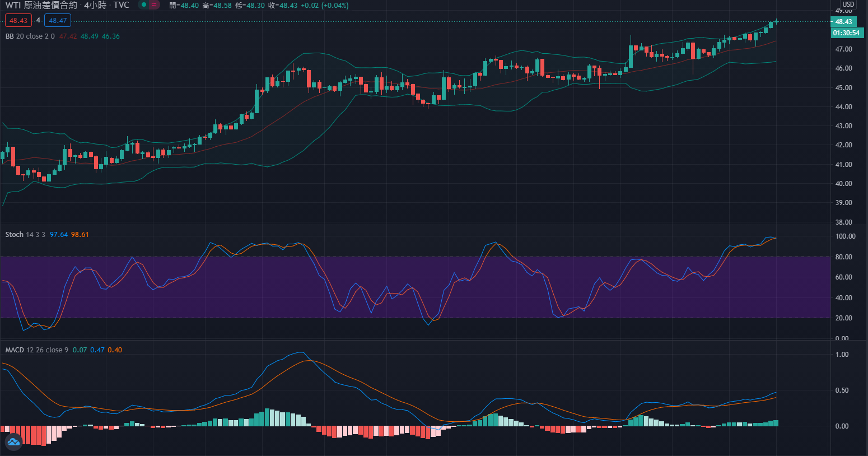Image resolution: width=868 pixels, height=456 pixels.
Task: Click the Stoch value 97.64 readout
Action: (59, 235)
